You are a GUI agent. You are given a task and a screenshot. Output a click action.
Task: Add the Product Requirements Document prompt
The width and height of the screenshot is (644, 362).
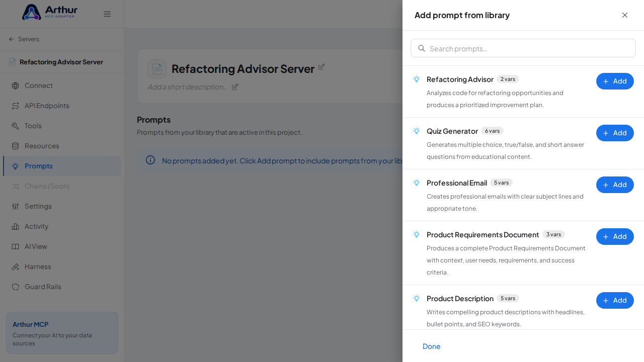tap(615, 236)
